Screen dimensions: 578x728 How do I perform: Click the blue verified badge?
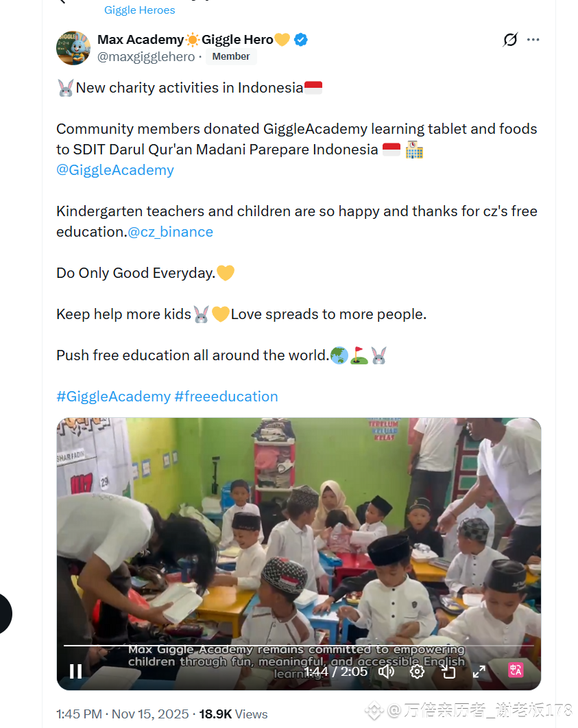click(300, 40)
